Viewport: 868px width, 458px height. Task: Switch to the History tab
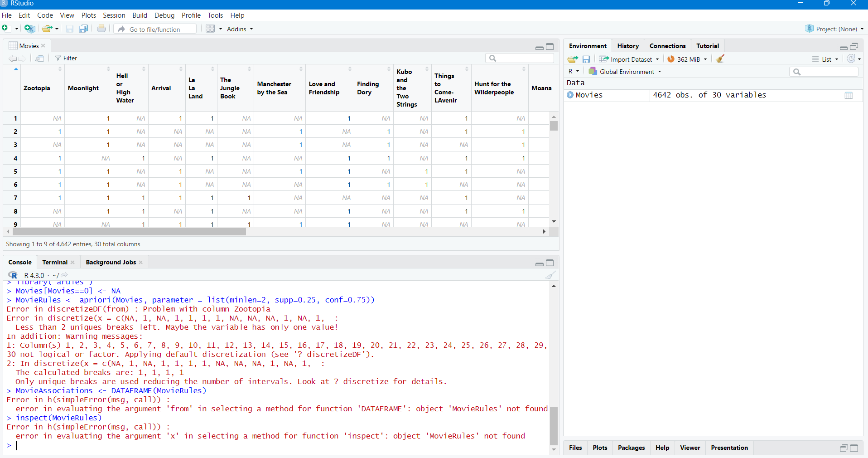coord(627,46)
